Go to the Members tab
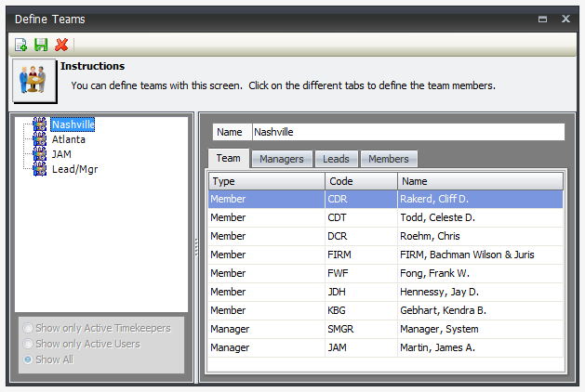The image size is (585, 392). pos(388,159)
